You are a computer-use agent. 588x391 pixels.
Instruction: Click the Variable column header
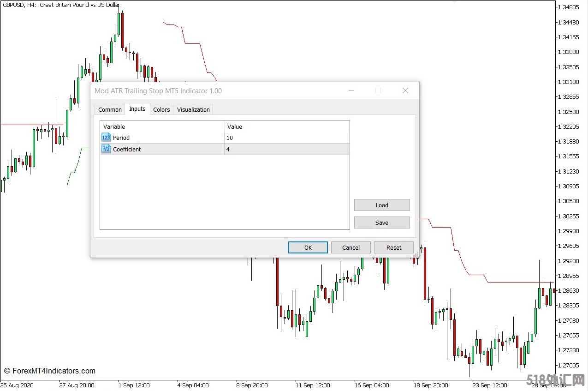pos(161,126)
